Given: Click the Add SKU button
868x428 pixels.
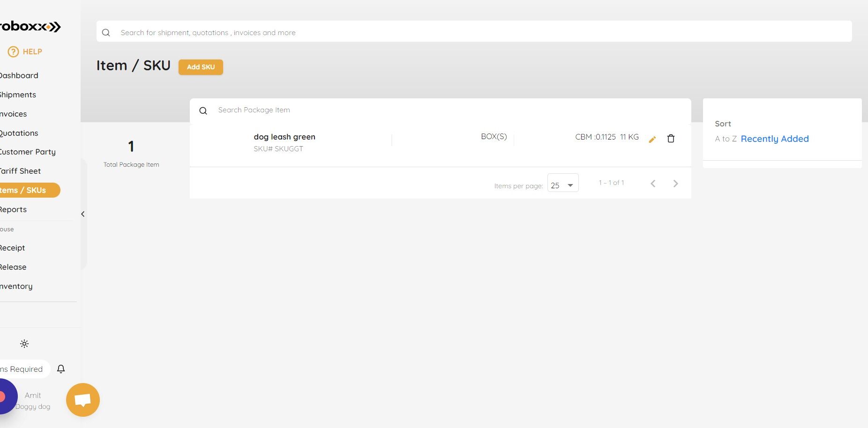Looking at the screenshot, I should click(201, 67).
